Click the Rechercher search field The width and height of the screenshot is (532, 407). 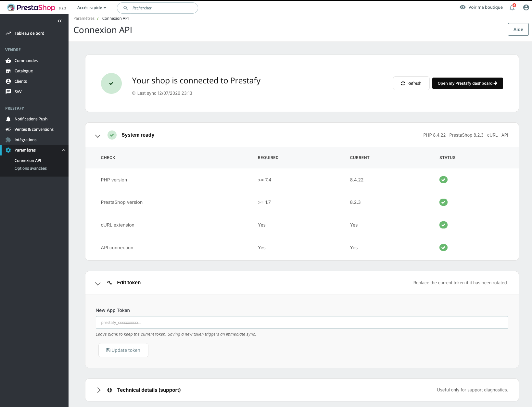tap(158, 8)
